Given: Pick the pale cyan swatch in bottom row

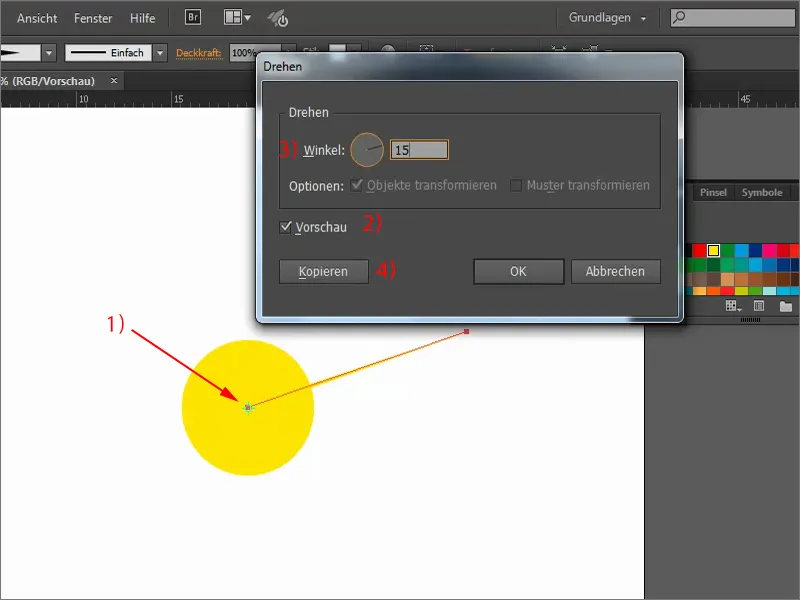Looking at the screenshot, I should tap(769, 291).
